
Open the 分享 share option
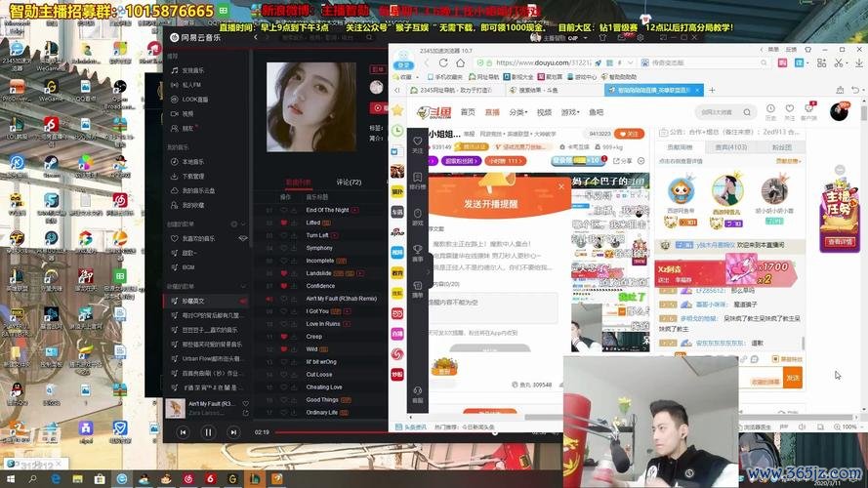click(623, 161)
